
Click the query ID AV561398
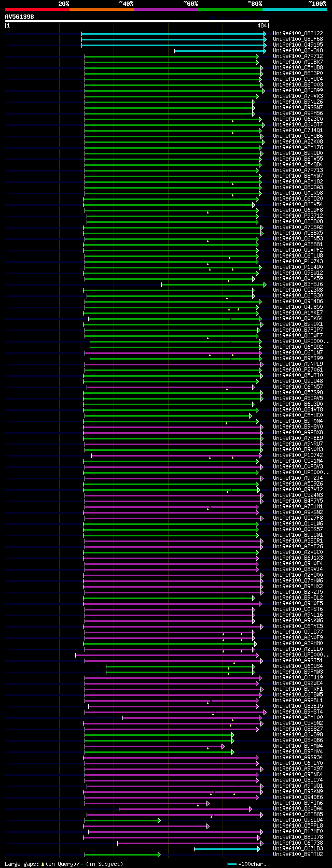(x=20, y=17)
